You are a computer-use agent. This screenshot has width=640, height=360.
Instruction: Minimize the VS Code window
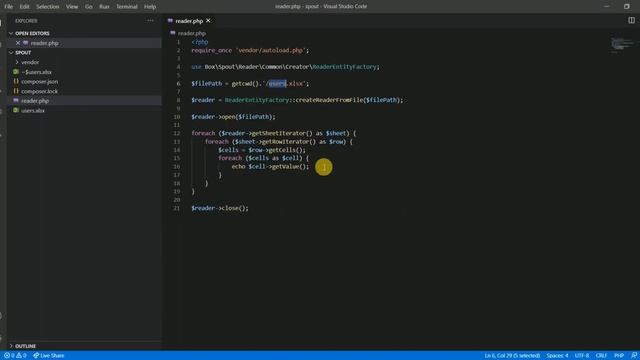coord(607,7)
